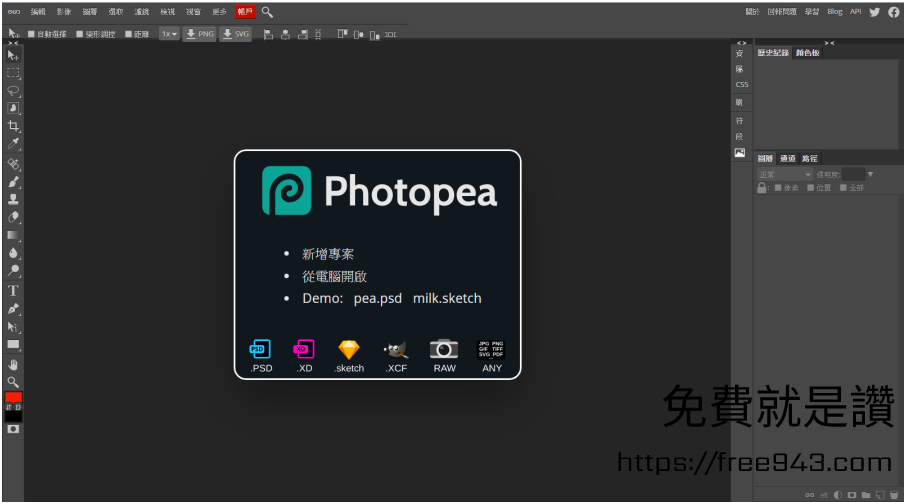Expand the side strip with <> arrows

pyautogui.click(x=741, y=43)
